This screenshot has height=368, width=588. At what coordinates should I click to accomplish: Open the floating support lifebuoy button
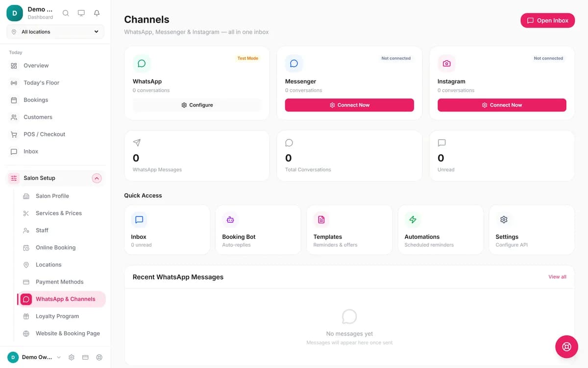click(x=566, y=347)
